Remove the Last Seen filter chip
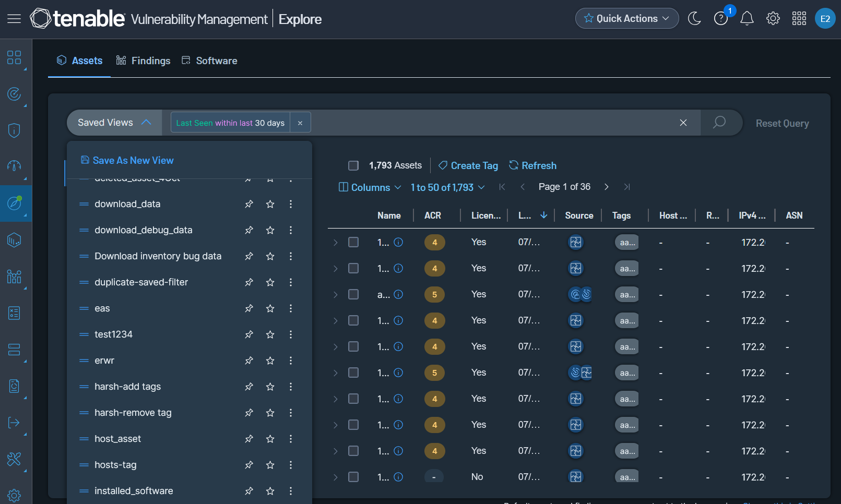841x504 pixels. coord(300,123)
